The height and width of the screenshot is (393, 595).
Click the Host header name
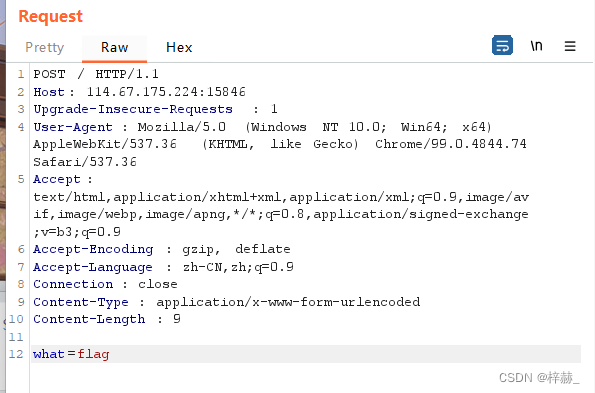pyautogui.click(x=49, y=92)
